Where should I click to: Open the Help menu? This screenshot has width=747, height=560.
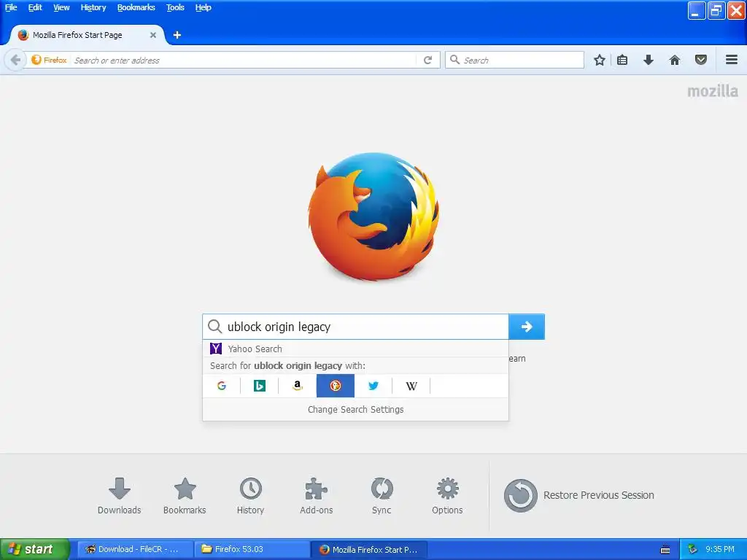point(203,7)
